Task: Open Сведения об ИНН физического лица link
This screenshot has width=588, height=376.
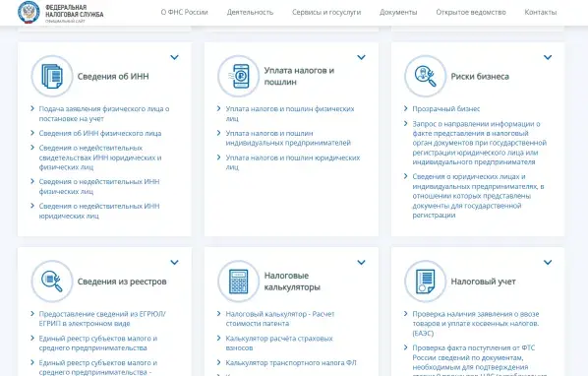Action: click(100, 133)
